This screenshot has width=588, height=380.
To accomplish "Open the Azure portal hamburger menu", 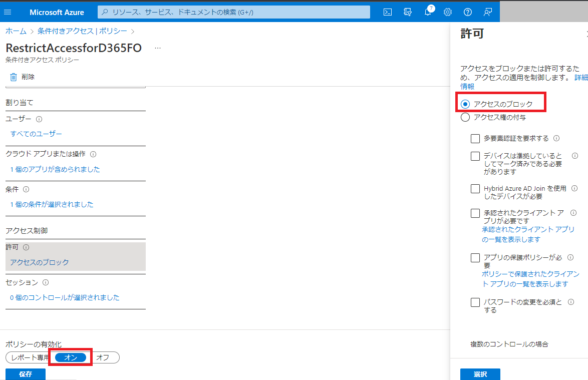I will [8, 12].
